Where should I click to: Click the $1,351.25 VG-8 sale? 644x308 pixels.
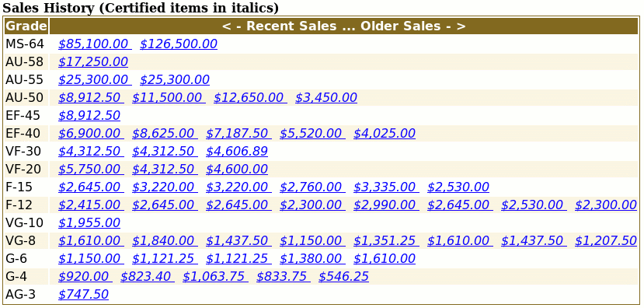pos(386,240)
